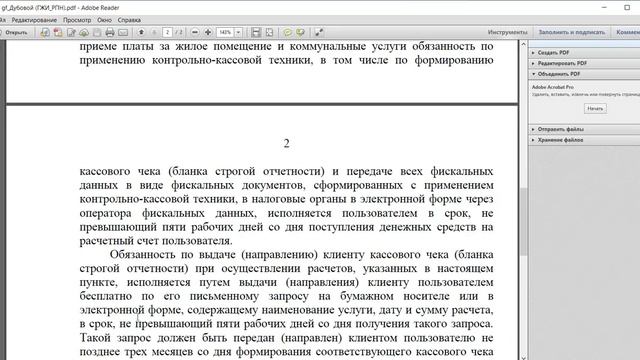Open the Комментарии pane tab

pyautogui.click(x=628, y=32)
